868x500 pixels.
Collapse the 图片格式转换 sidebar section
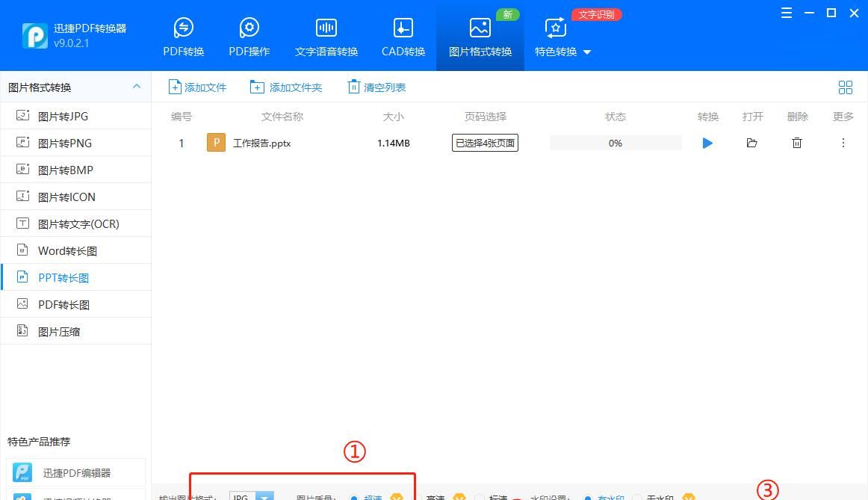coord(137,87)
